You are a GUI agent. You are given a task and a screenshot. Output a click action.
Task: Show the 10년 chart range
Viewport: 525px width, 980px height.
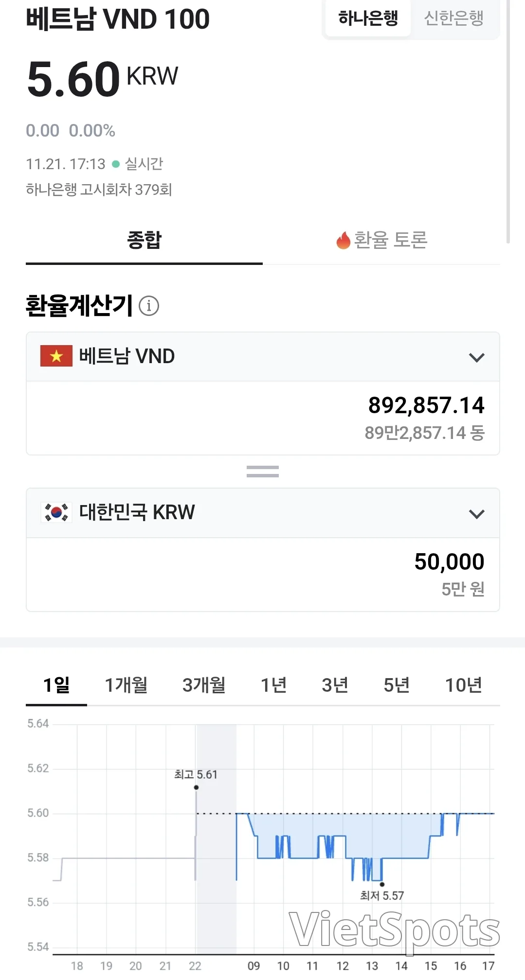coord(464,685)
